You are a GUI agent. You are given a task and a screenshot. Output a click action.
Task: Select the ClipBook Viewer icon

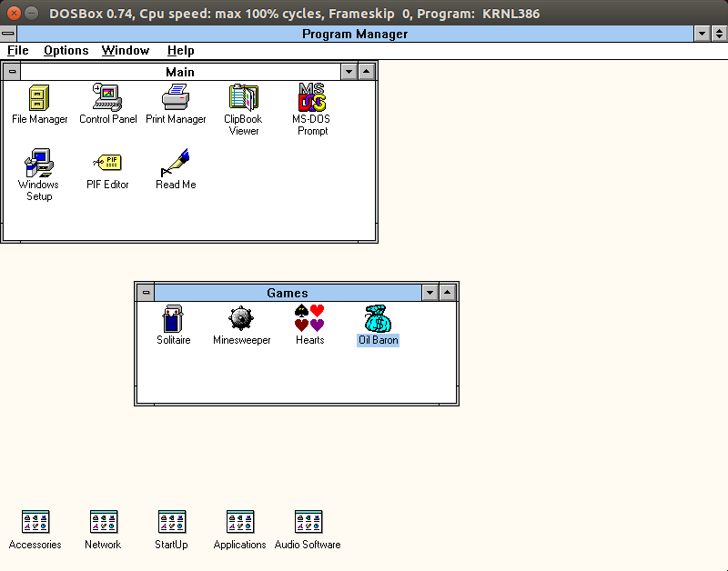coord(243,97)
